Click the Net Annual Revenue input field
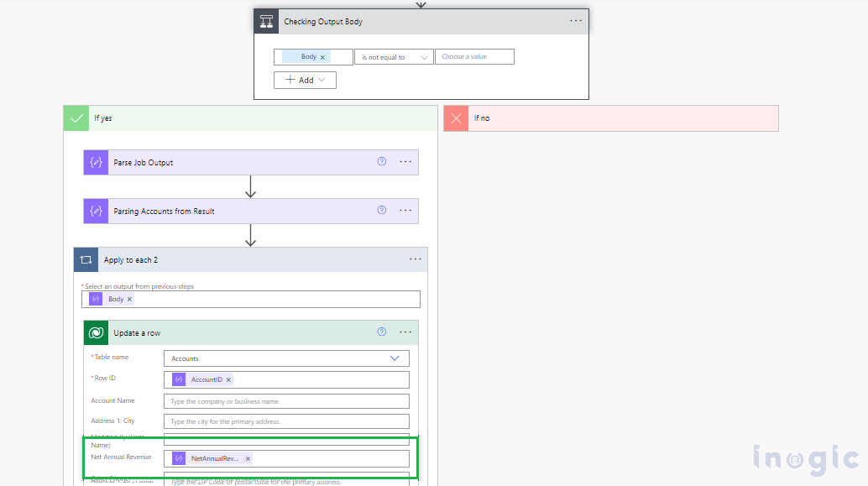The image size is (868, 486). 286,458
